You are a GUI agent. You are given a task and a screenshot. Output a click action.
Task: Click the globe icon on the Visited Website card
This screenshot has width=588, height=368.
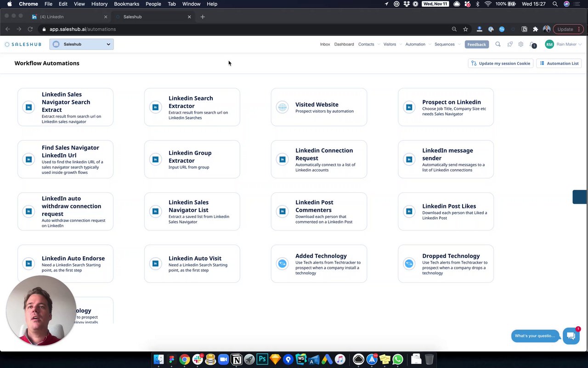coord(282,107)
